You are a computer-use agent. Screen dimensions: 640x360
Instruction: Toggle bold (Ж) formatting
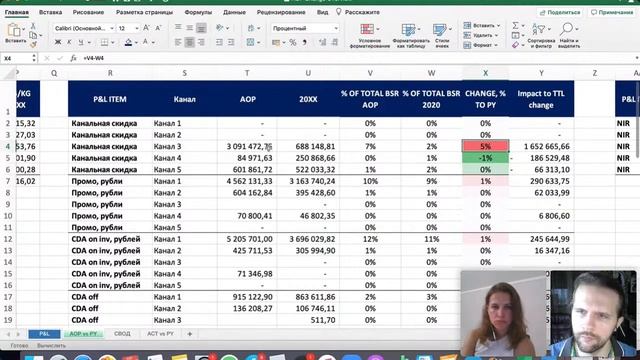tap(58, 42)
